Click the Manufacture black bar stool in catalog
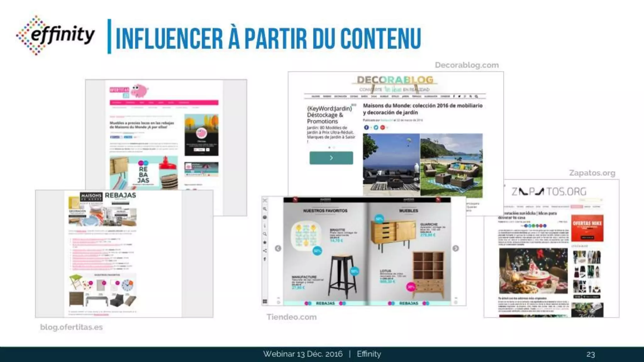The image size is (644, 362). [342, 277]
